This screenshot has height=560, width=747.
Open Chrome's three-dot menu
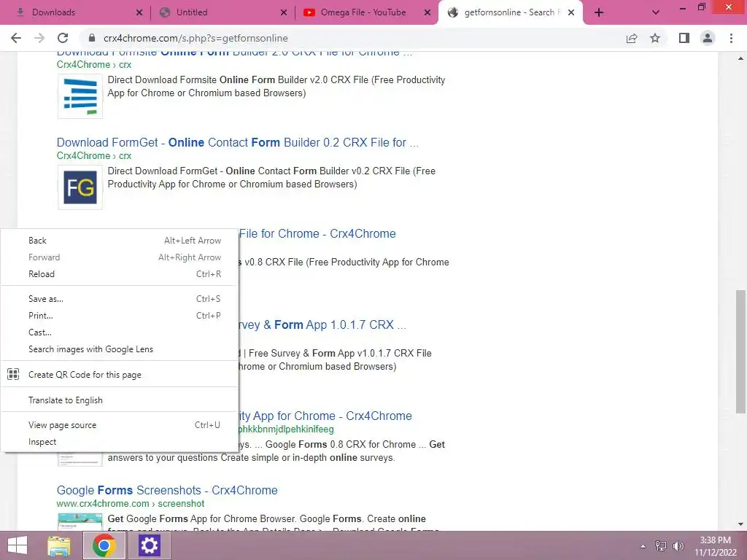[731, 38]
